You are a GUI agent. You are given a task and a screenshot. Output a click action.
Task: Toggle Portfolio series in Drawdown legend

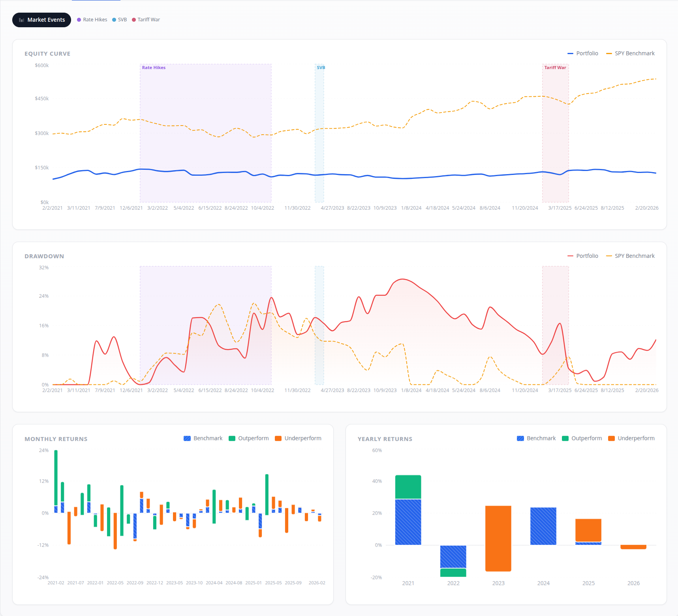coord(583,256)
